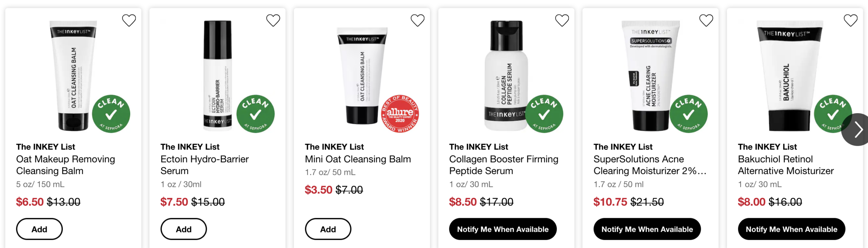Screen dimensions: 868x248
Task: Open Bakuchiol Retinol Alternative Moisturizer title link
Action: pyautogui.click(x=785, y=165)
